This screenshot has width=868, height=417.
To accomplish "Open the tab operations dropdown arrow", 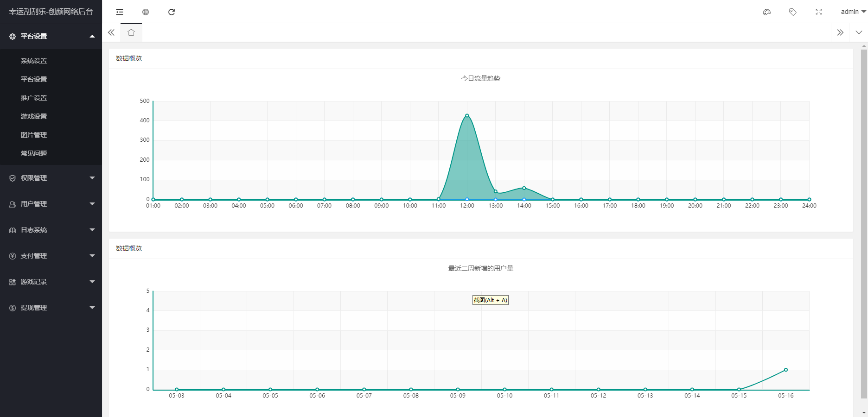I will pyautogui.click(x=859, y=32).
